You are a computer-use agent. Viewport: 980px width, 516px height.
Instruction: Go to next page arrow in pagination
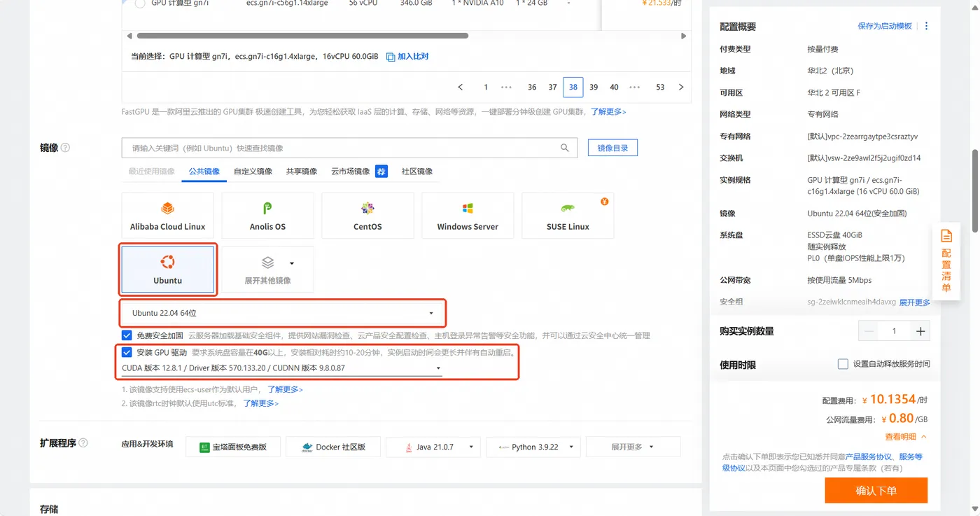[681, 87]
